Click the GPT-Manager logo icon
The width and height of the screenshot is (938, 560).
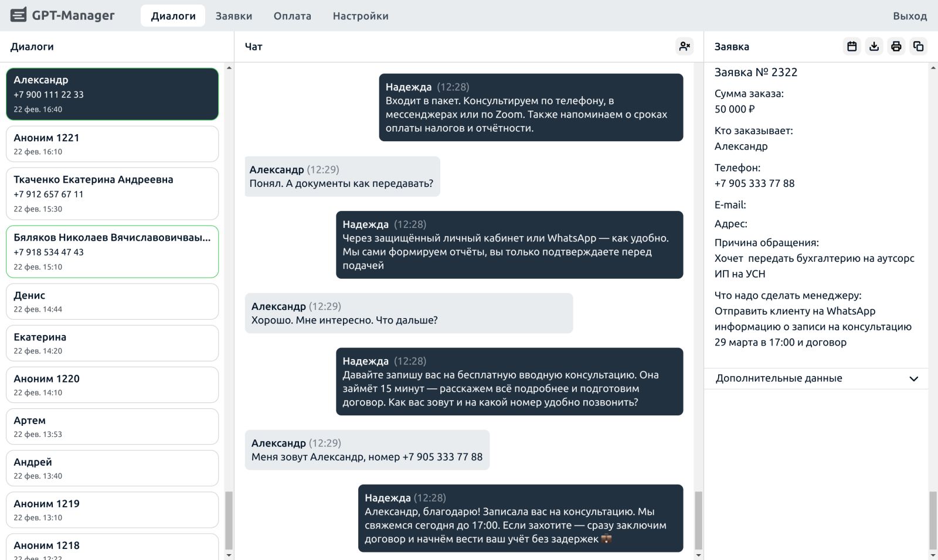19,15
